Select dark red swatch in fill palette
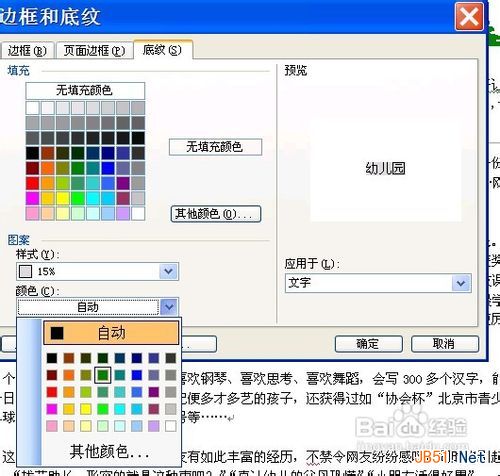The image size is (500, 476). pos(33,168)
